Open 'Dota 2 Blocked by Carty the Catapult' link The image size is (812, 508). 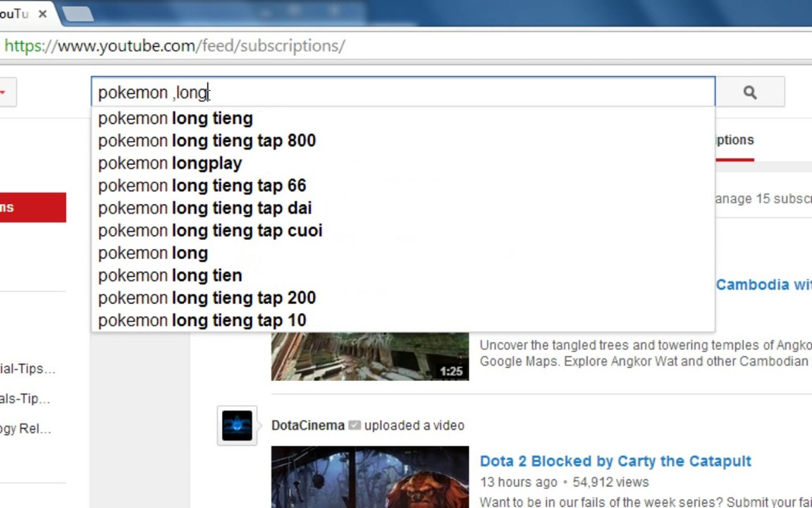pyautogui.click(x=615, y=461)
